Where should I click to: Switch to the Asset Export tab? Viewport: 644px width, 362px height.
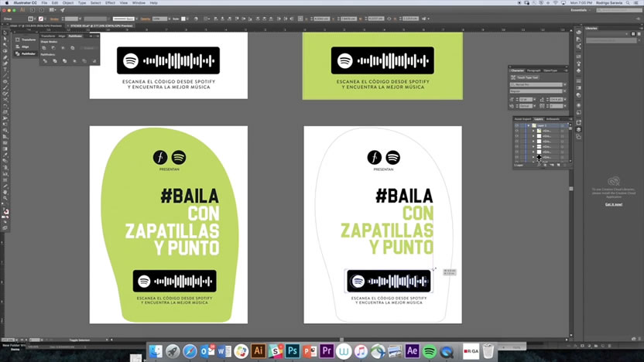[x=522, y=119]
